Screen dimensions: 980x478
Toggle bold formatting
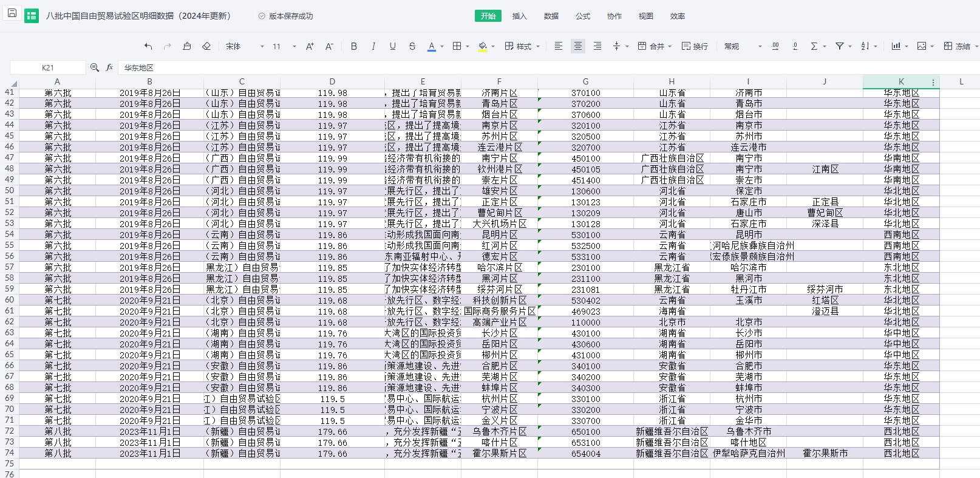pyautogui.click(x=354, y=46)
